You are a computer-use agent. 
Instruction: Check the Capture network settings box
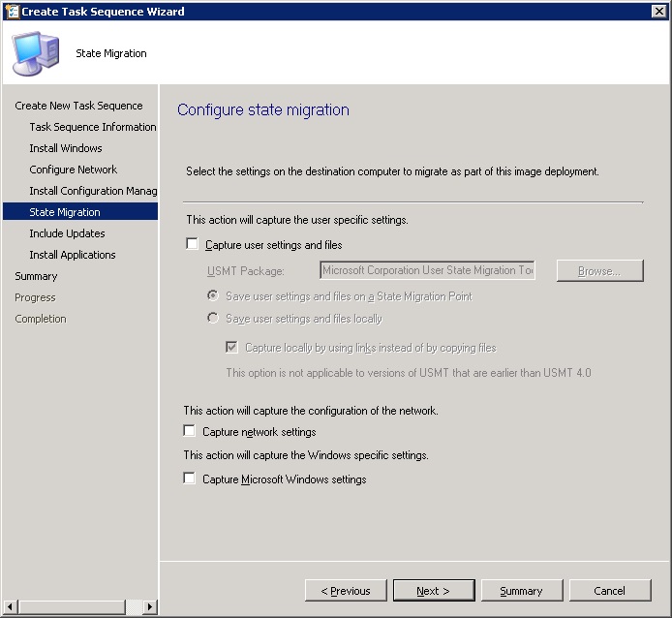coord(190,431)
